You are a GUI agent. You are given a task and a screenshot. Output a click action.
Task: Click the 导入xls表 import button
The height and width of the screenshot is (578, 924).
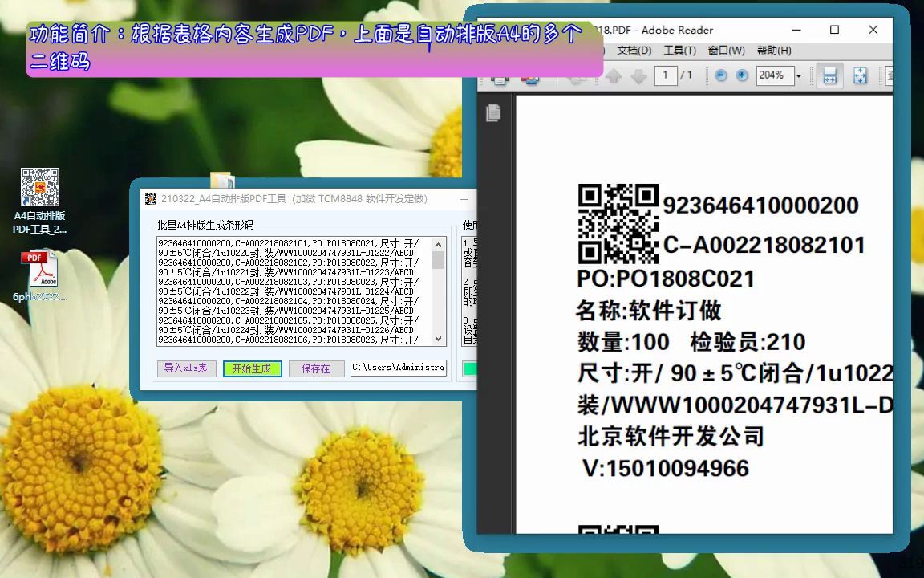pyautogui.click(x=185, y=368)
